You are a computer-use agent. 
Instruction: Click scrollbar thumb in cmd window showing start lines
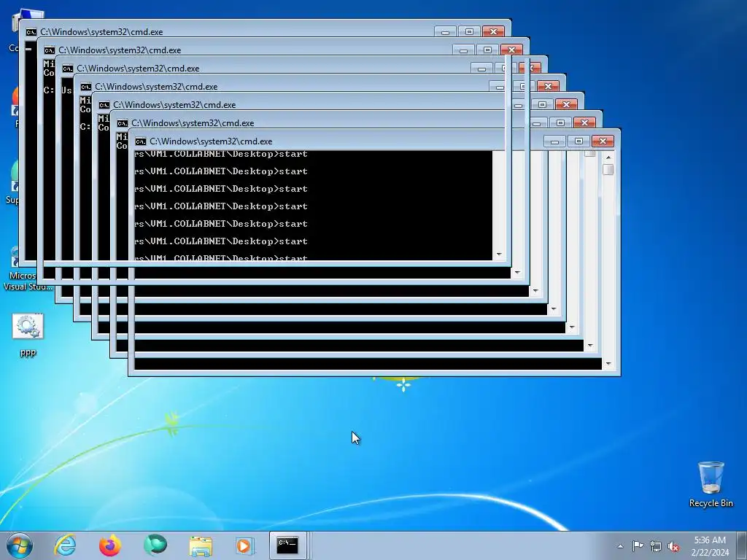click(x=608, y=169)
